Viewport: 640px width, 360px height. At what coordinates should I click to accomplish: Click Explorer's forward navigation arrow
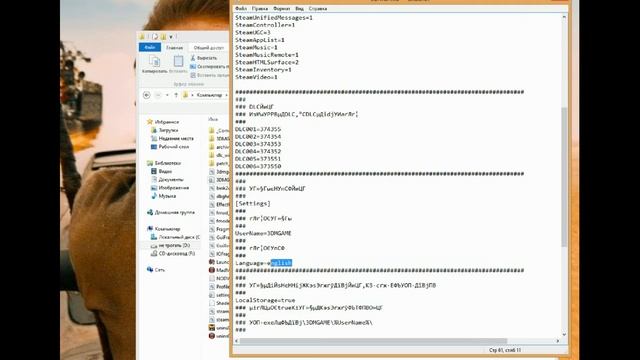coord(158,95)
